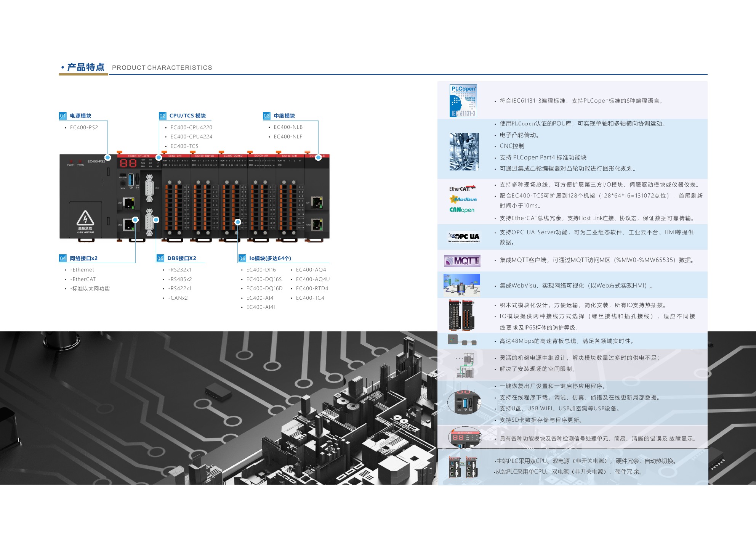756x535 pixels.
Task: Click the WebVisu visualization thumbnail
Action: [462, 285]
